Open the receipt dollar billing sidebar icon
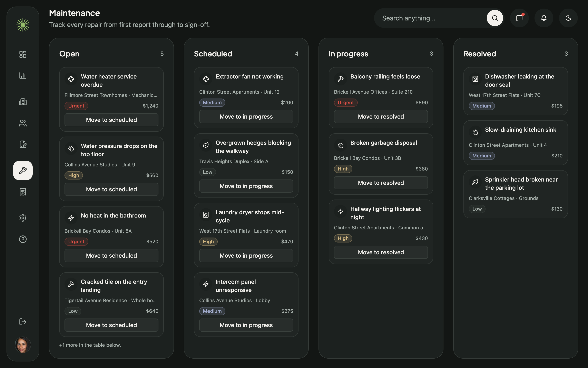This screenshot has height=368, width=588. click(23, 192)
